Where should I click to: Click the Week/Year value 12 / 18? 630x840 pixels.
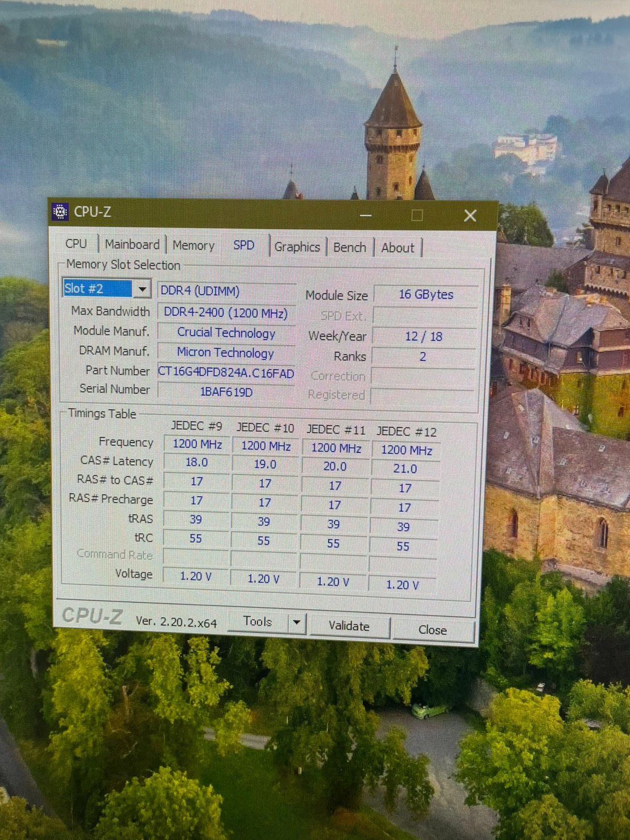point(424,337)
